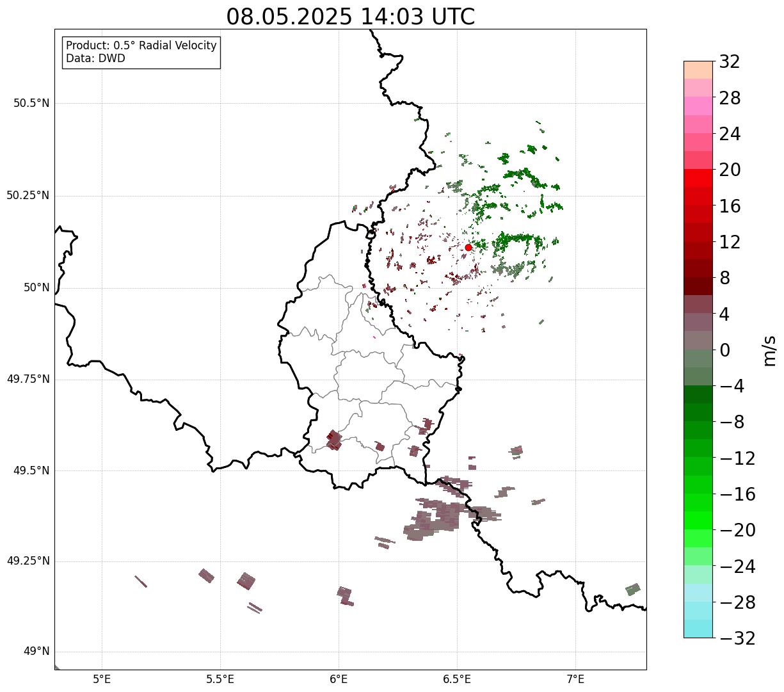The image size is (784, 692).
Task: Click the colorbar tick label 28
Action: coord(730,99)
